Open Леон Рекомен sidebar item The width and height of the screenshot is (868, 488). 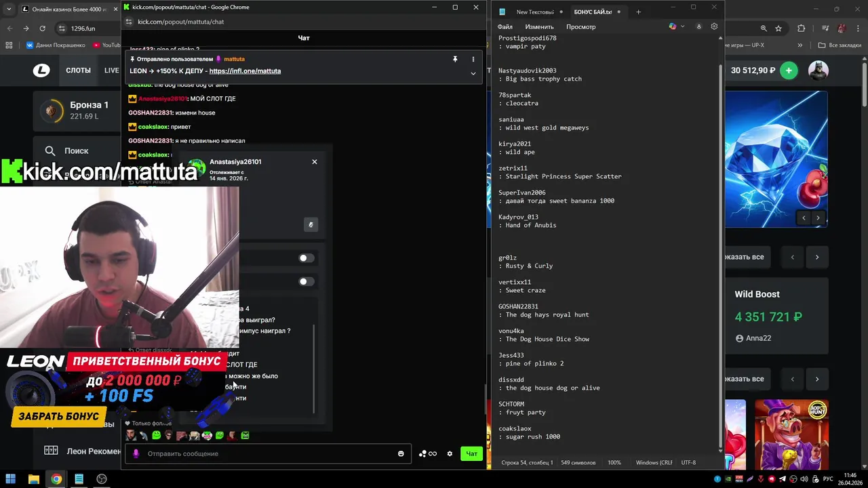83,451
